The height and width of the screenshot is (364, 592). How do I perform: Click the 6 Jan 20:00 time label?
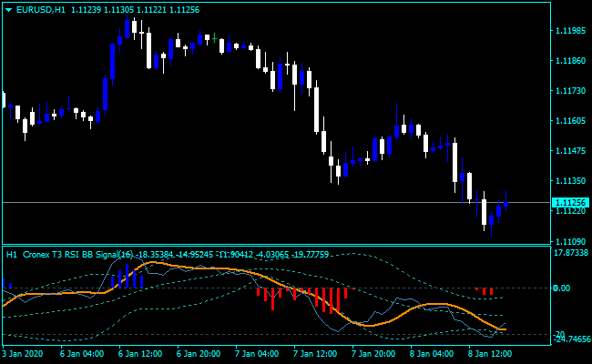pos(199,354)
